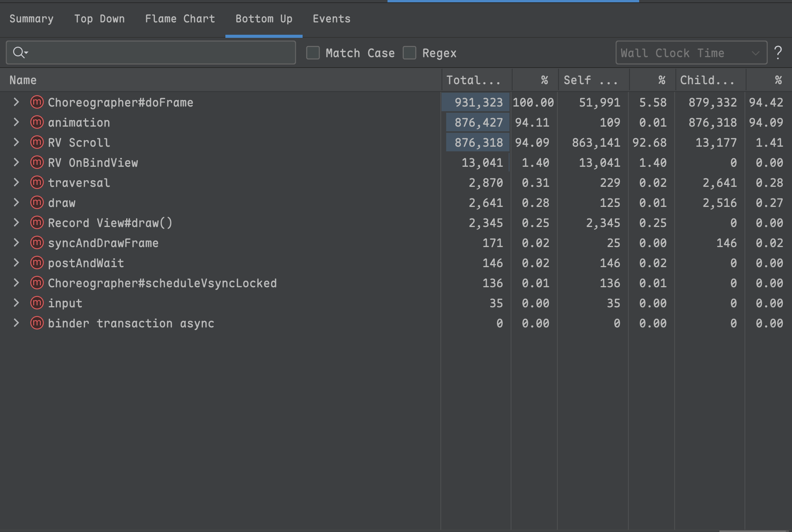
Task: Click method icon beside binder transaction async
Action: coord(37,323)
